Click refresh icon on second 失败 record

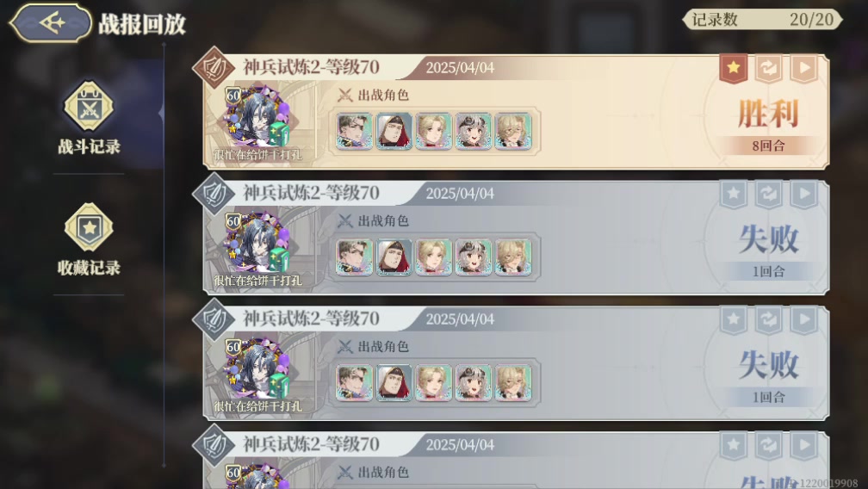(x=769, y=319)
